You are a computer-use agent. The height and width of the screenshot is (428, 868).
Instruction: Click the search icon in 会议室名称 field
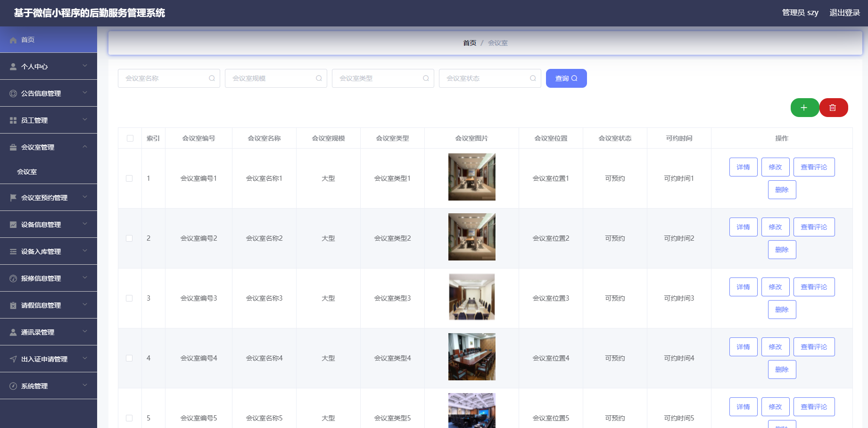(212, 78)
